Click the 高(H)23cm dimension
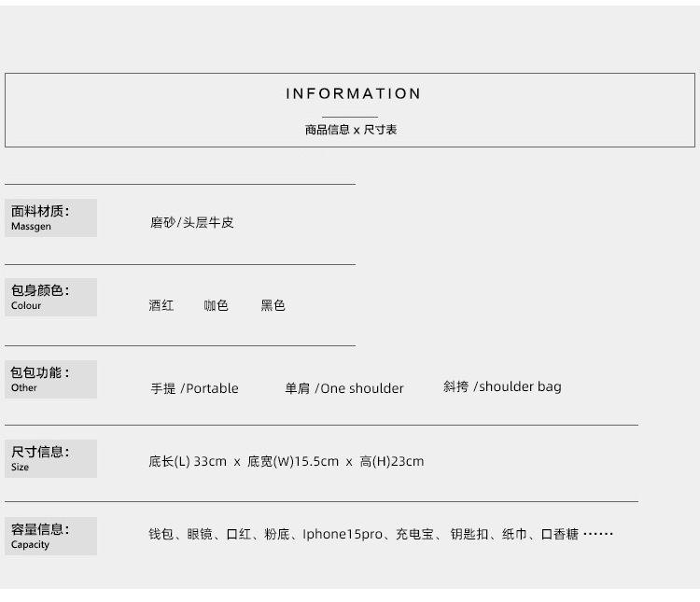 point(392,461)
